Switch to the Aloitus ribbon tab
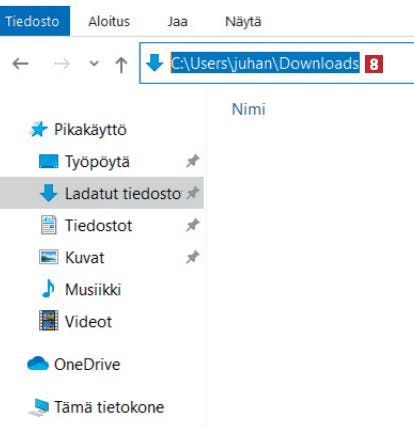The image size is (414, 427). point(109,22)
